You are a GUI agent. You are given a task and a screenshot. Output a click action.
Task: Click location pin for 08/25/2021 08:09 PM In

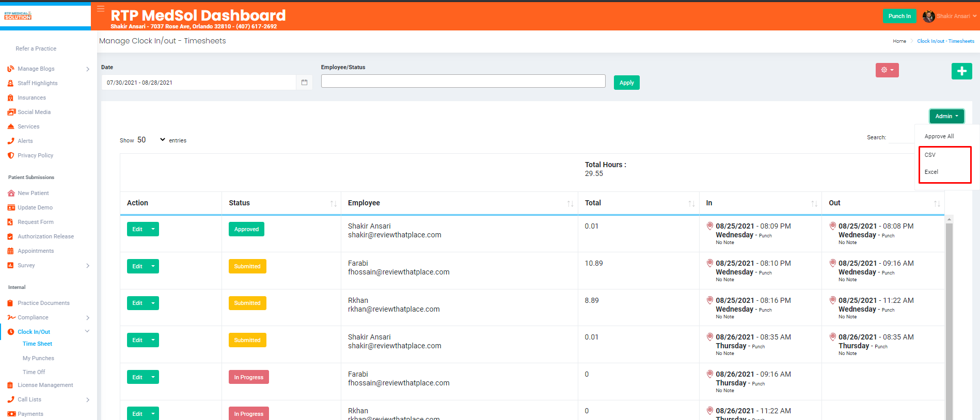pyautogui.click(x=710, y=226)
